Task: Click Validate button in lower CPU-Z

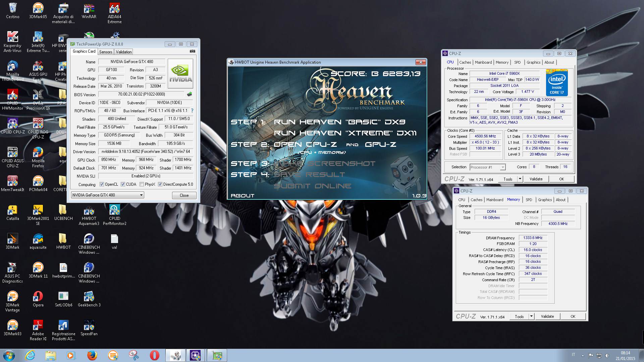Action: coord(547,316)
